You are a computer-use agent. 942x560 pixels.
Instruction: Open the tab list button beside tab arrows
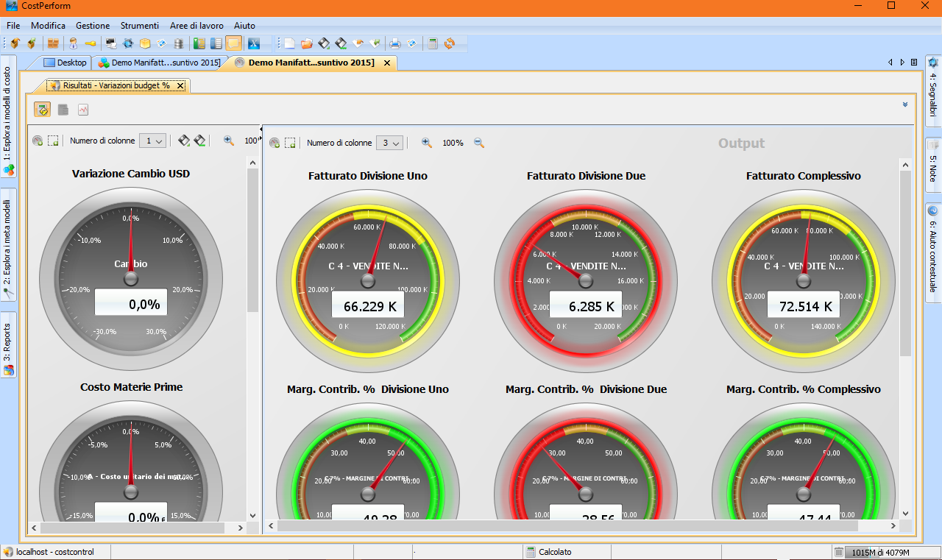[x=914, y=63]
